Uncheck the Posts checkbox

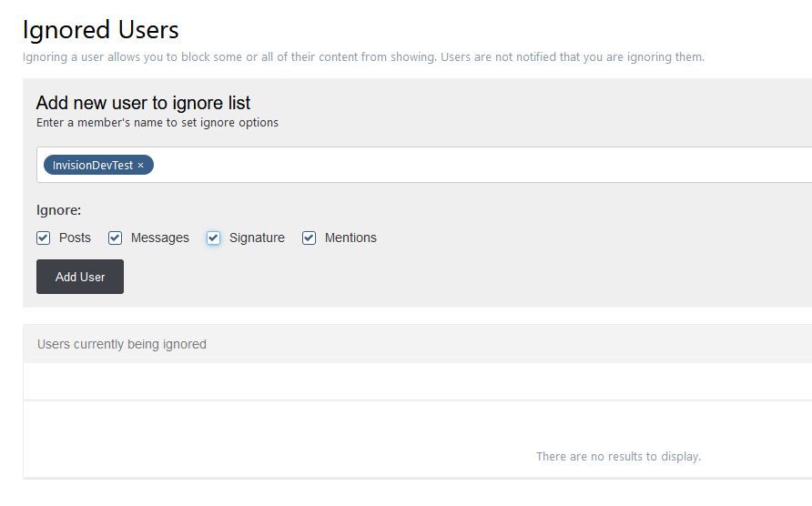pyautogui.click(x=44, y=238)
